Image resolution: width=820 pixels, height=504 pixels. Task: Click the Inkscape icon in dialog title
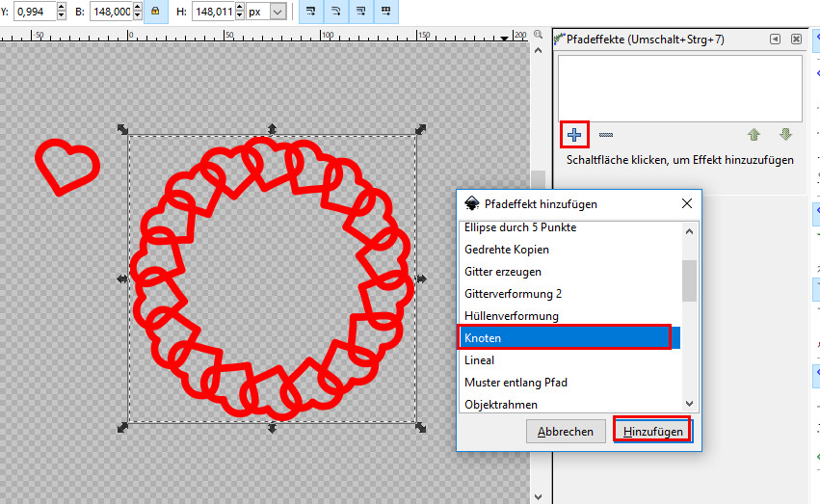point(472,204)
